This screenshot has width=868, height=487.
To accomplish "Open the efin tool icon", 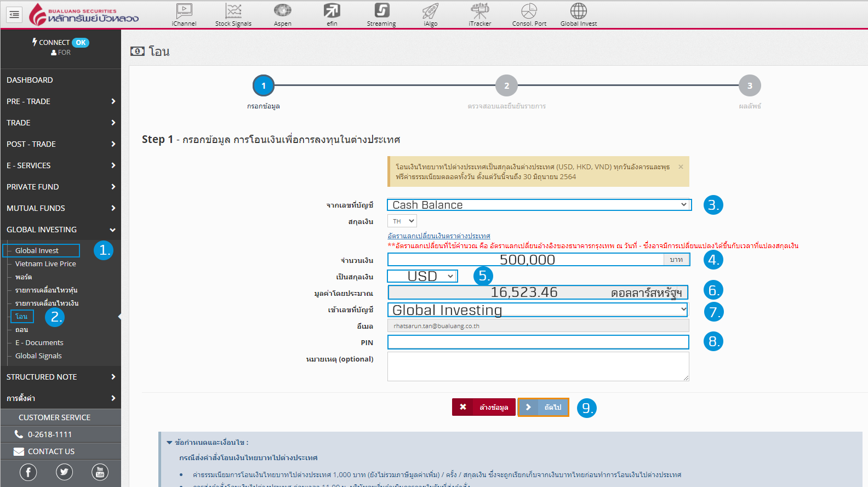I will tap(332, 14).
